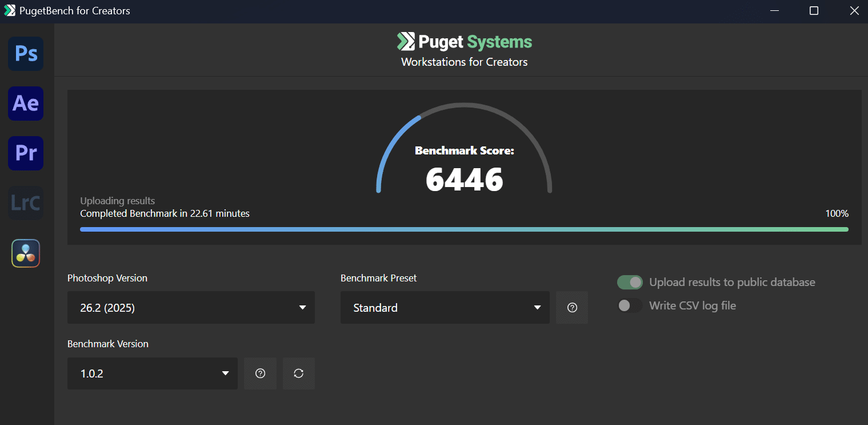Click the 6446 benchmark score value
The image size is (868, 425).
[465, 180]
